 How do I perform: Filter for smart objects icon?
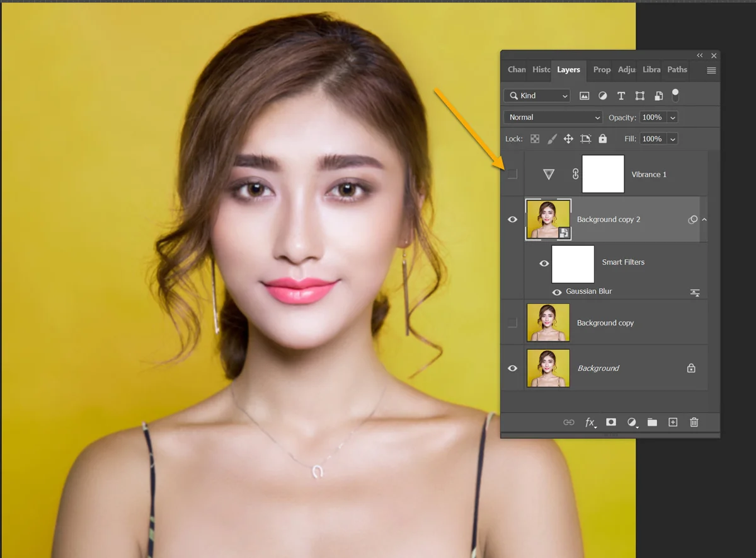click(658, 96)
